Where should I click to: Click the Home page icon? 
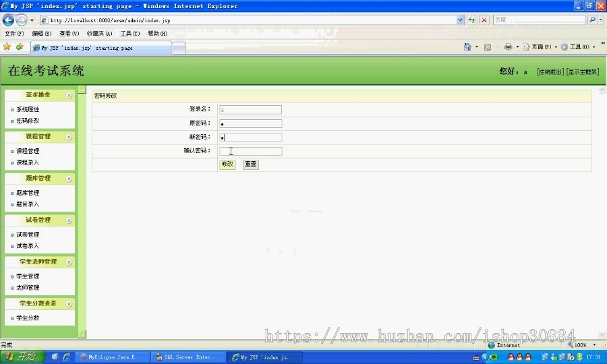click(x=467, y=47)
